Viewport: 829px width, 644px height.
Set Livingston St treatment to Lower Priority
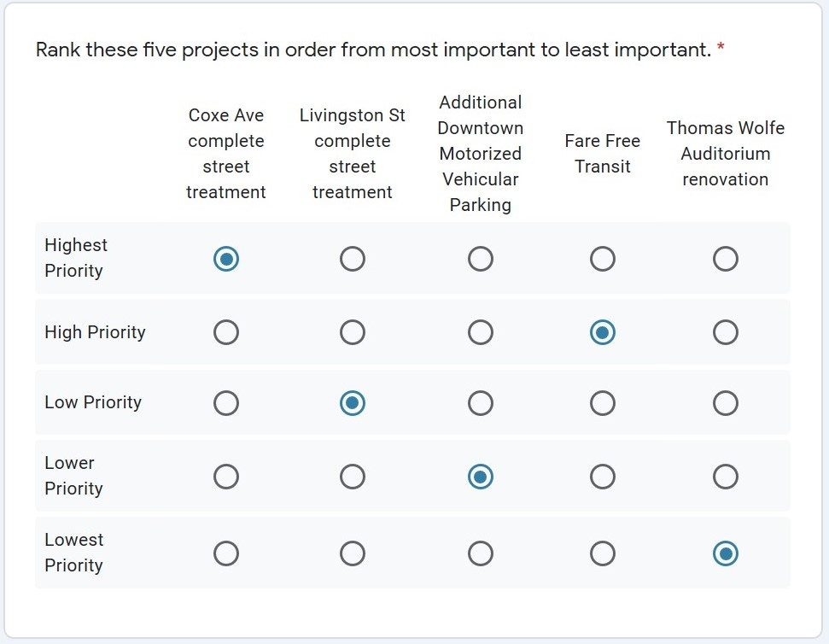click(353, 477)
